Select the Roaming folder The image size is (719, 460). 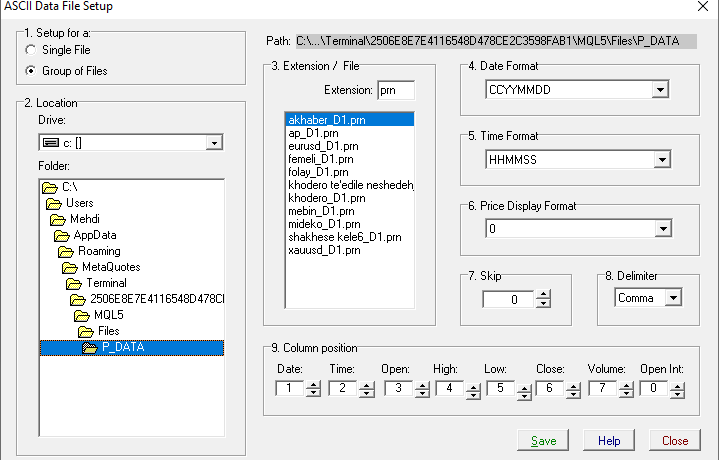click(x=89, y=251)
